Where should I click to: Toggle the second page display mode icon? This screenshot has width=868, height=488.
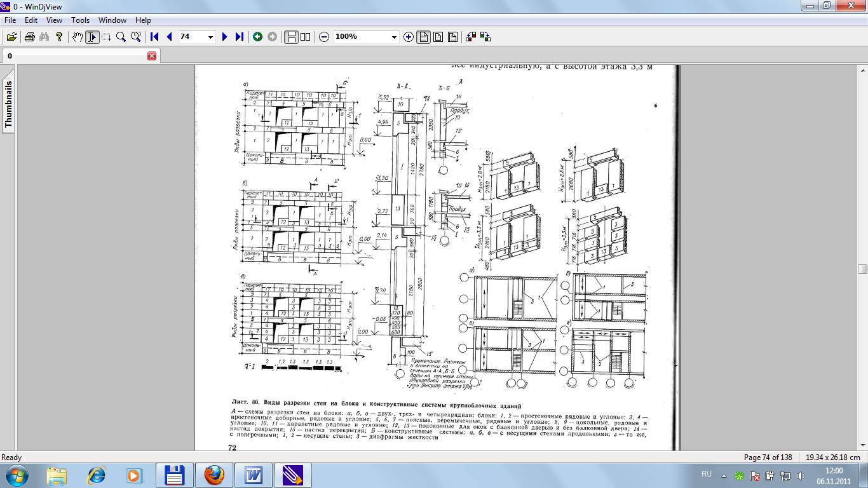438,37
